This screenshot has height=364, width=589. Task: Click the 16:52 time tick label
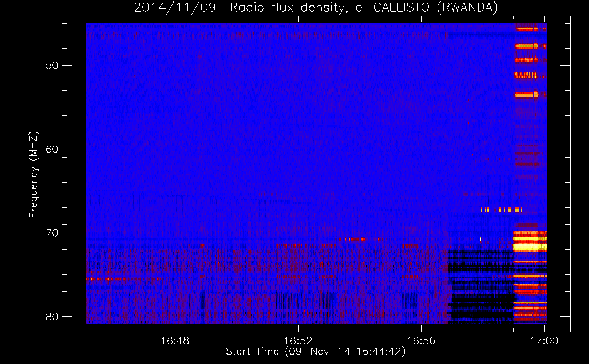pos(298,341)
